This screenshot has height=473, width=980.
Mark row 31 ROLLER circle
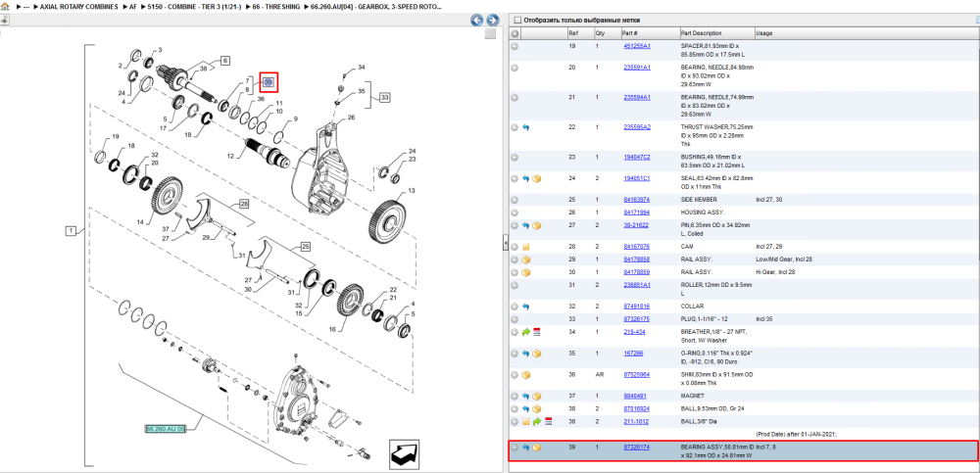[x=514, y=285]
